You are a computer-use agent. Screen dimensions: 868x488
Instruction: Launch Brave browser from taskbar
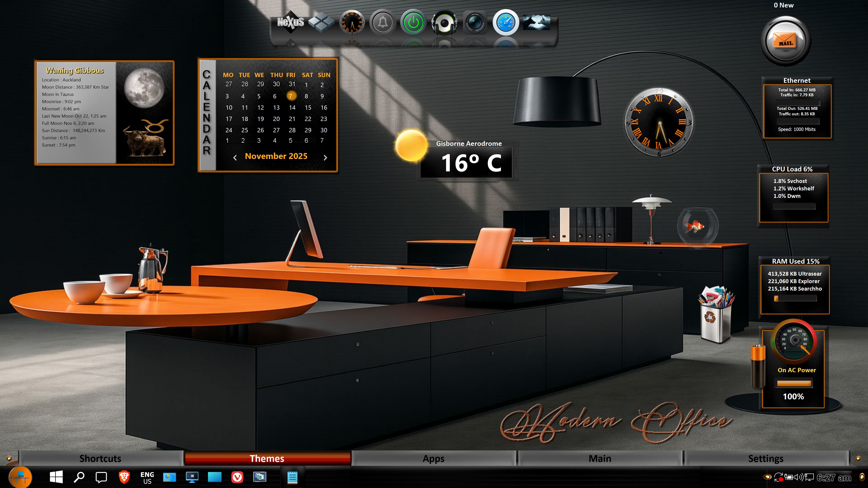124,477
